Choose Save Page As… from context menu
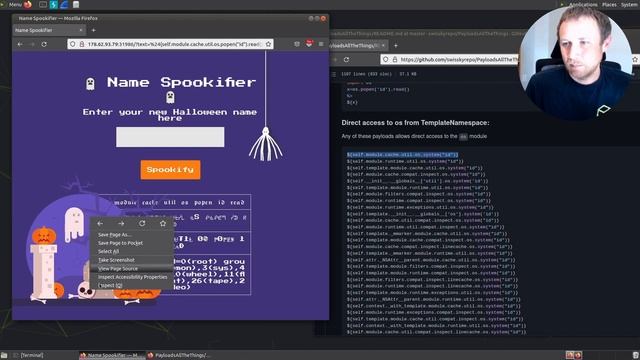This screenshot has height=360, width=640. 131,235
